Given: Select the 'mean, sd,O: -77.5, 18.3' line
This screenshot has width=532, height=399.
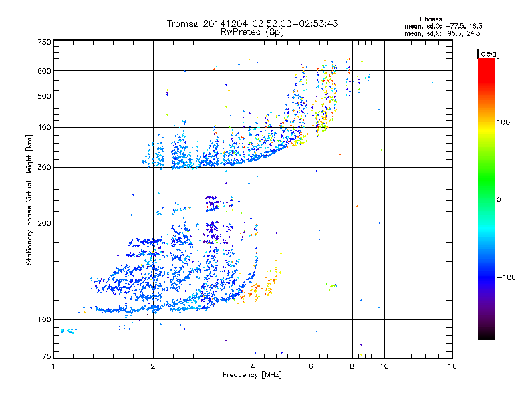Looking at the screenshot, I should (443, 26).
